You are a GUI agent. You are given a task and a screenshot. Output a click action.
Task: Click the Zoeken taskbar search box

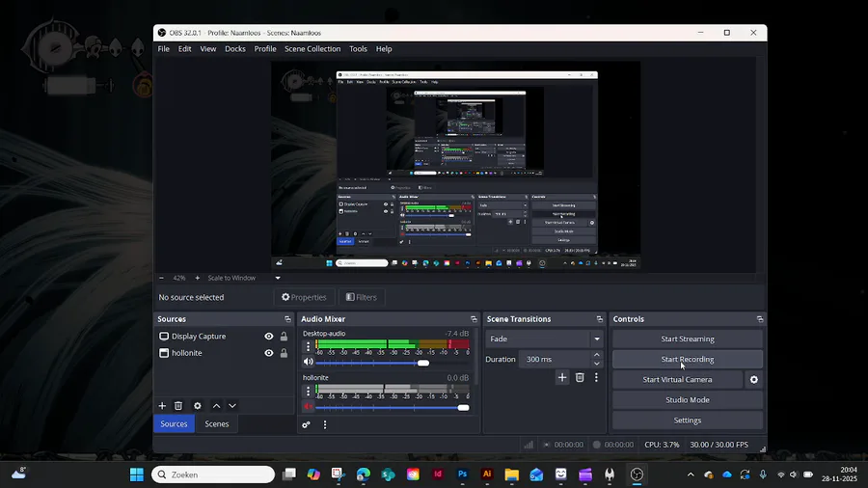(213, 474)
